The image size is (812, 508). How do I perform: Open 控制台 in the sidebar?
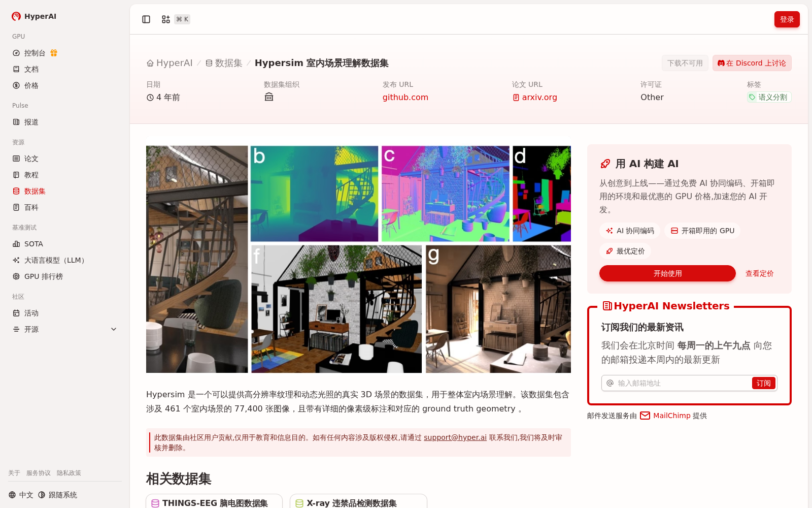click(x=65, y=53)
